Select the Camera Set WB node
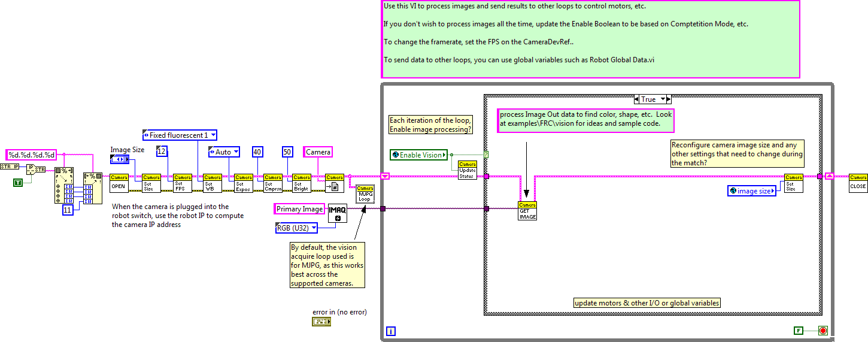The image size is (868, 342). 212,183
